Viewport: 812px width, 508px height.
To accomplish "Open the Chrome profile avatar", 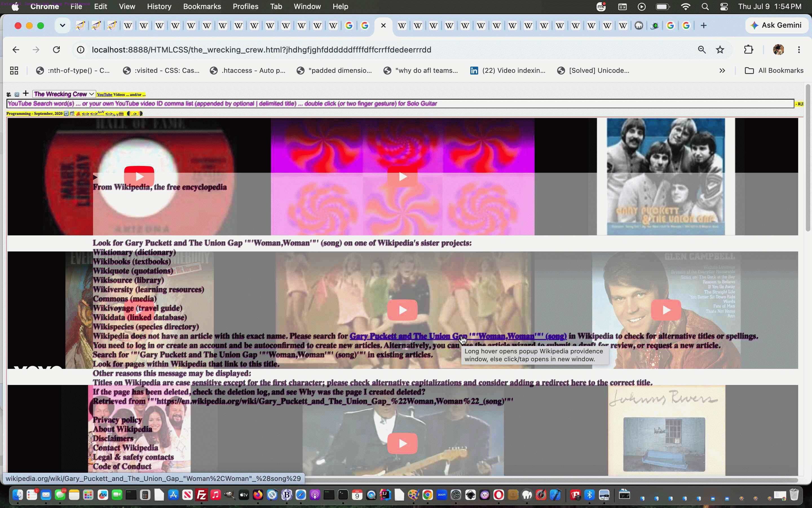I will (778, 50).
